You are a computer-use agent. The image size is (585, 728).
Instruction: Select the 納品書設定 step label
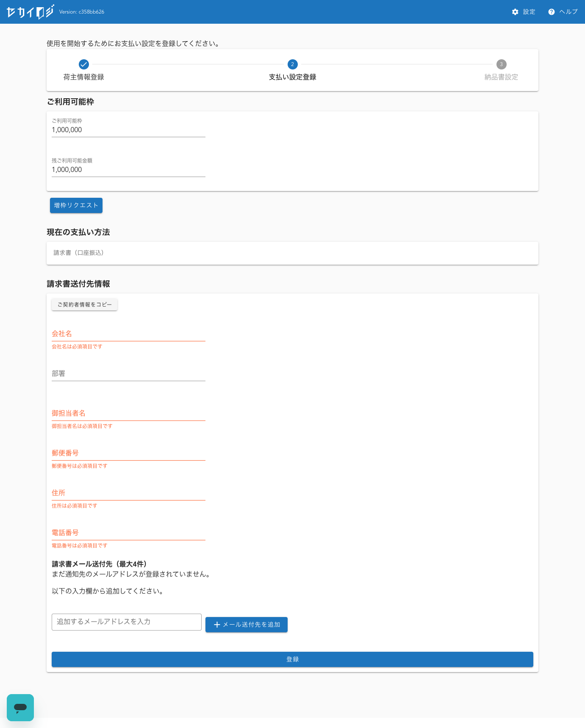coord(501,77)
